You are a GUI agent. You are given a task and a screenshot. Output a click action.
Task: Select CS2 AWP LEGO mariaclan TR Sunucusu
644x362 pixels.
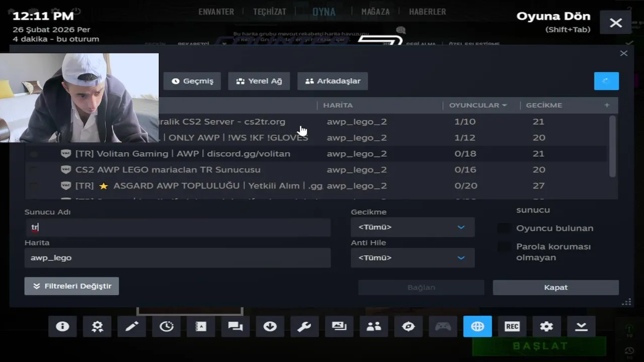[316, 169]
